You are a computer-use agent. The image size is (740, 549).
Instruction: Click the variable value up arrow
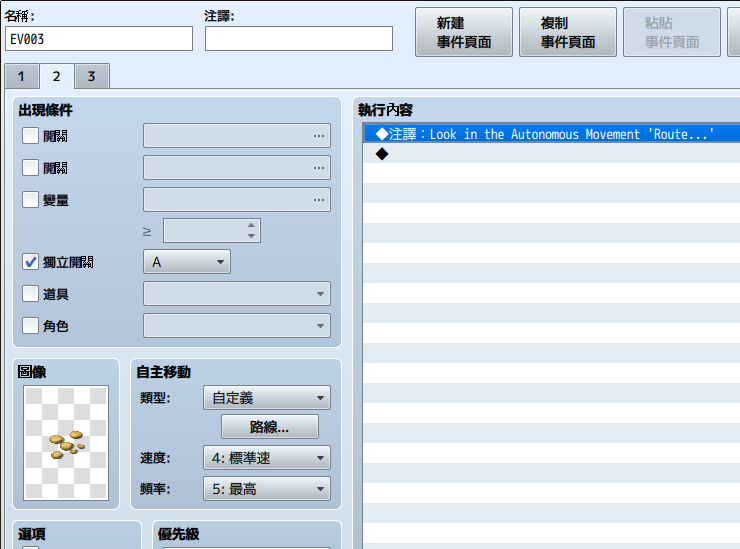click(252, 225)
